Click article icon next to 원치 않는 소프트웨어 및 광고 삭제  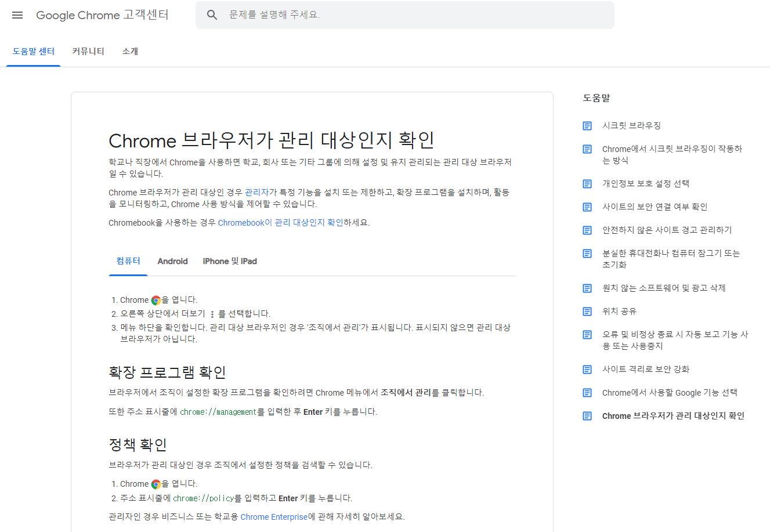587,288
